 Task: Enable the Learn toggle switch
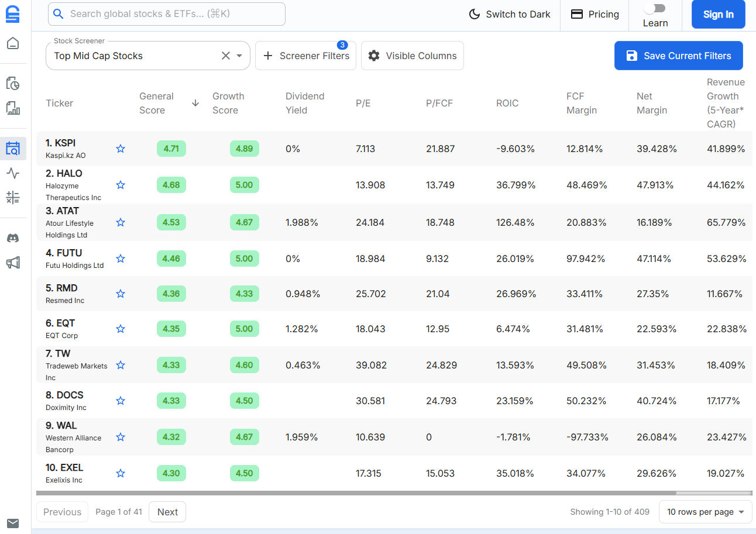tap(655, 8)
